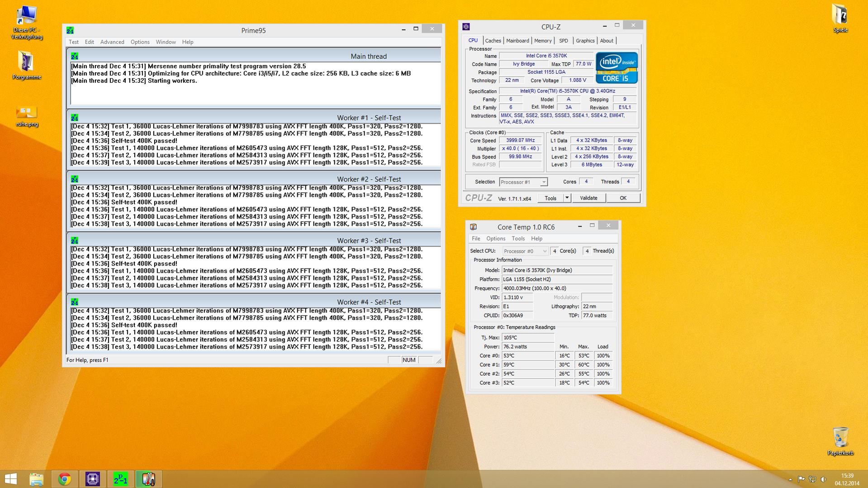Switch to the Mainboard tab in CPU-Z
Screen dimensions: 868x488
click(x=517, y=41)
